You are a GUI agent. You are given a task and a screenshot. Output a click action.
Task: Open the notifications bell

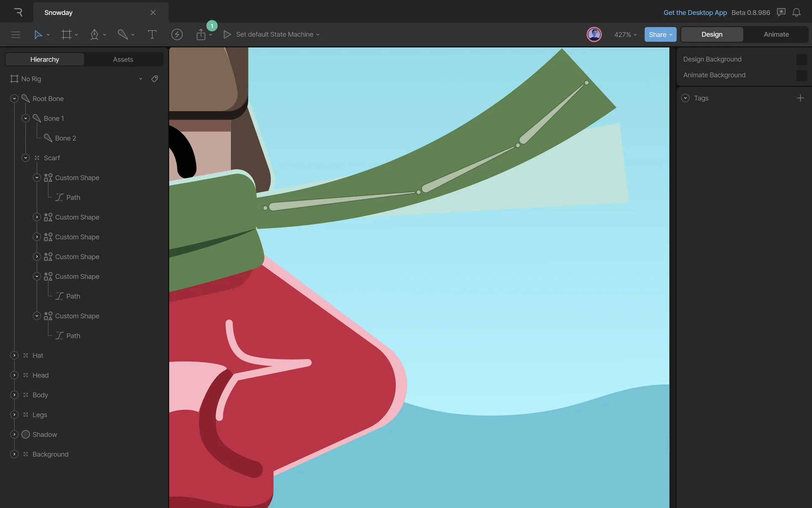796,13
